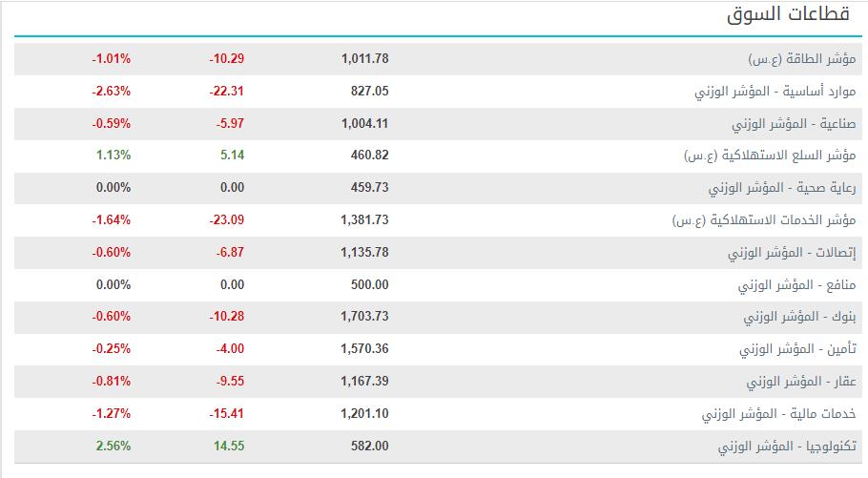This screenshot has width=868, height=478.
Task: Click تكنولوجيا - المؤشر الوزني sector name
Action: coord(787,447)
